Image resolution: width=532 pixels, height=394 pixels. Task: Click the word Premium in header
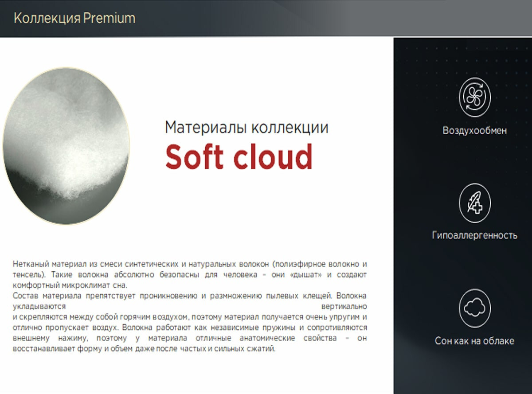tap(109, 18)
